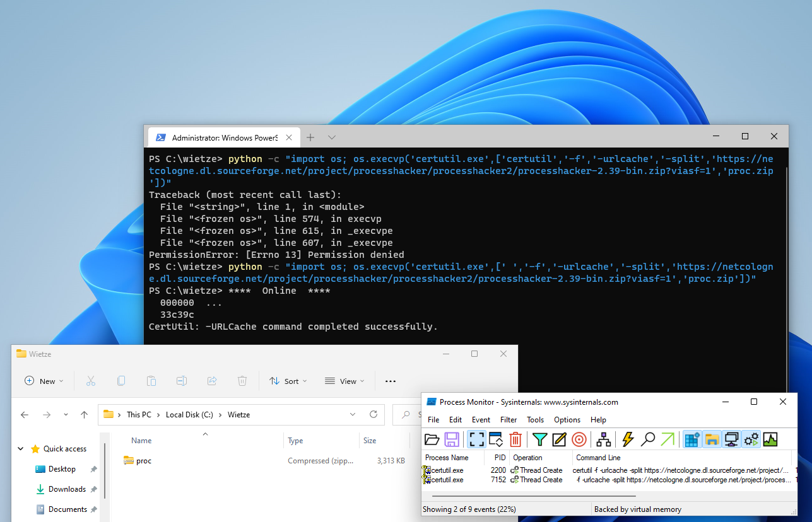
Task: Toggle Capture events in Process Monitor
Action: 477,439
